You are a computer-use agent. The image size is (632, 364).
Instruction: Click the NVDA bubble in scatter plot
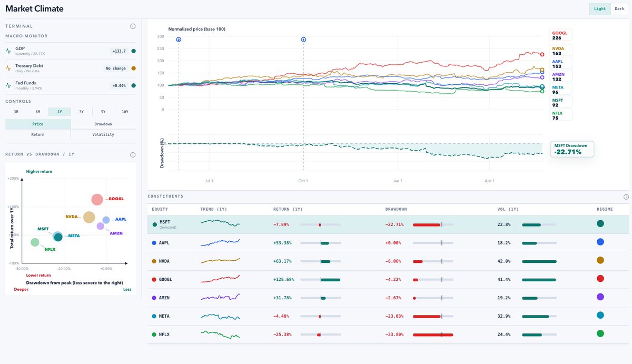(89, 217)
